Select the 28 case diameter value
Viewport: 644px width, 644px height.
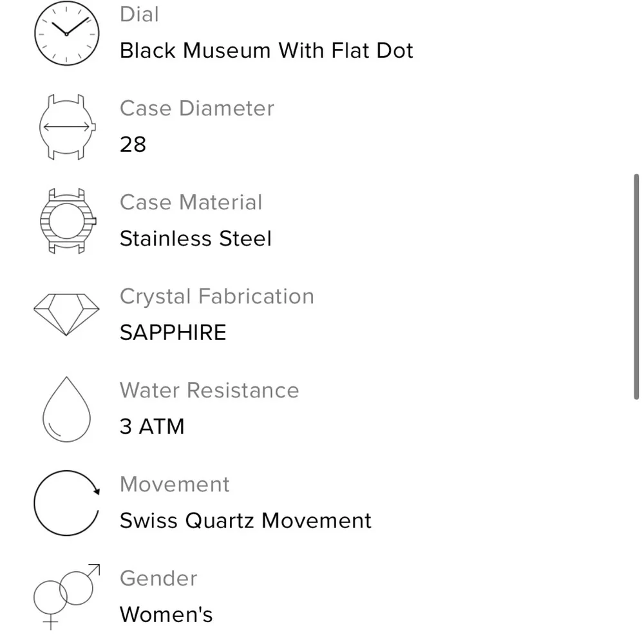tap(133, 144)
